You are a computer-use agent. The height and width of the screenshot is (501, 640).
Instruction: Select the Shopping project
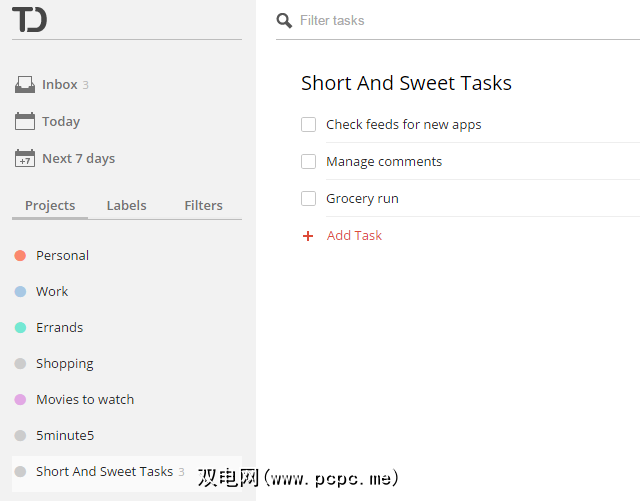[64, 364]
